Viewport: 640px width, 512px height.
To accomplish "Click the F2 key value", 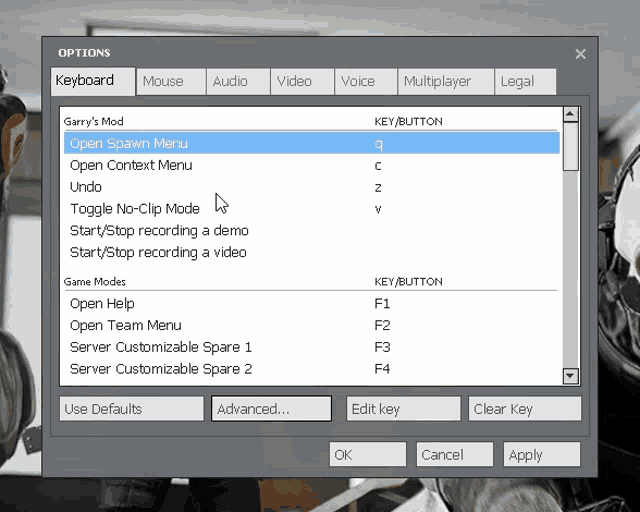I will click(x=382, y=325).
